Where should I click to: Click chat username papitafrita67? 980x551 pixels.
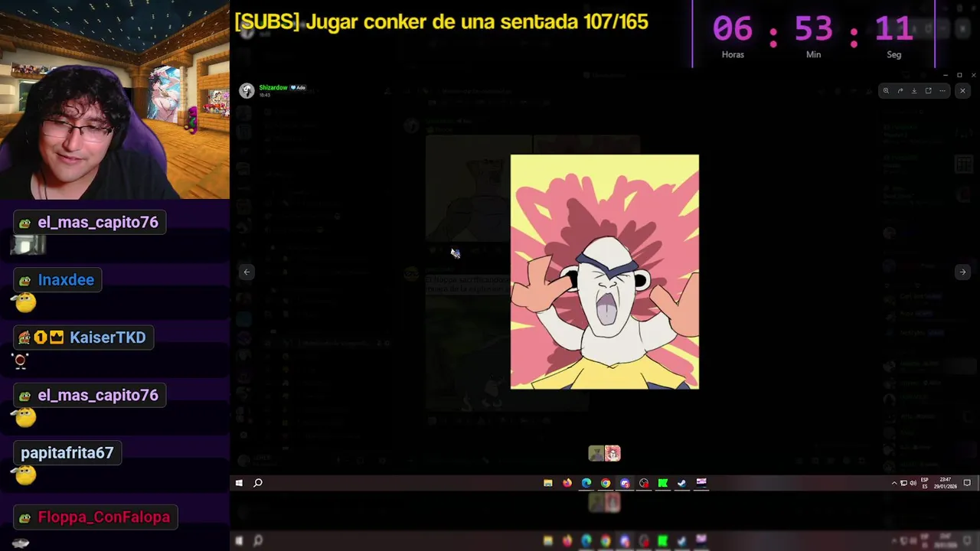point(67,453)
